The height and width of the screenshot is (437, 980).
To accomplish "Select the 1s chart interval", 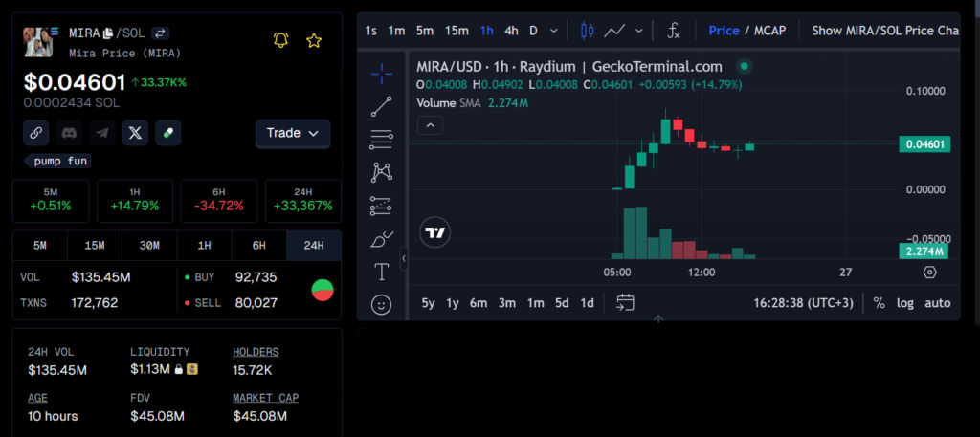I will (371, 31).
